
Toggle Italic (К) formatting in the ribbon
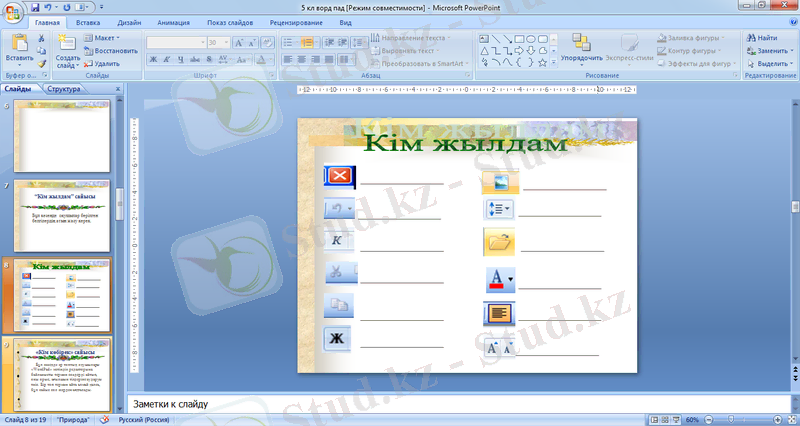[x=168, y=59]
